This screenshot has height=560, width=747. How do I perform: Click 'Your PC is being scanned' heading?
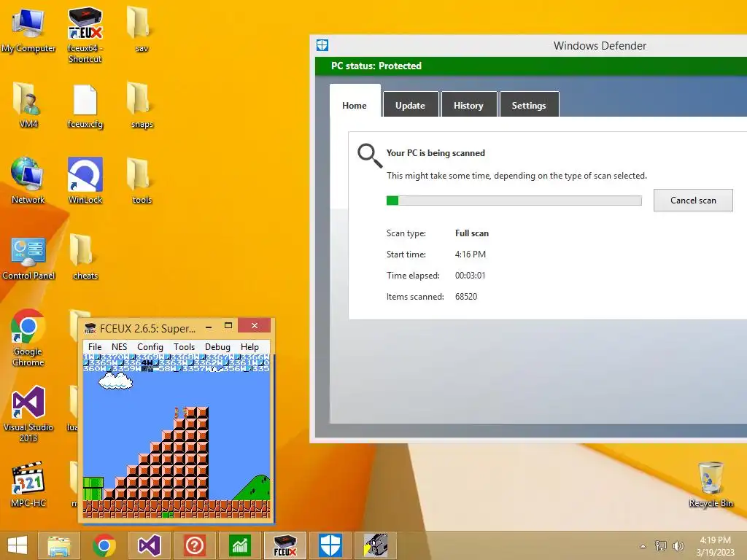(x=436, y=153)
